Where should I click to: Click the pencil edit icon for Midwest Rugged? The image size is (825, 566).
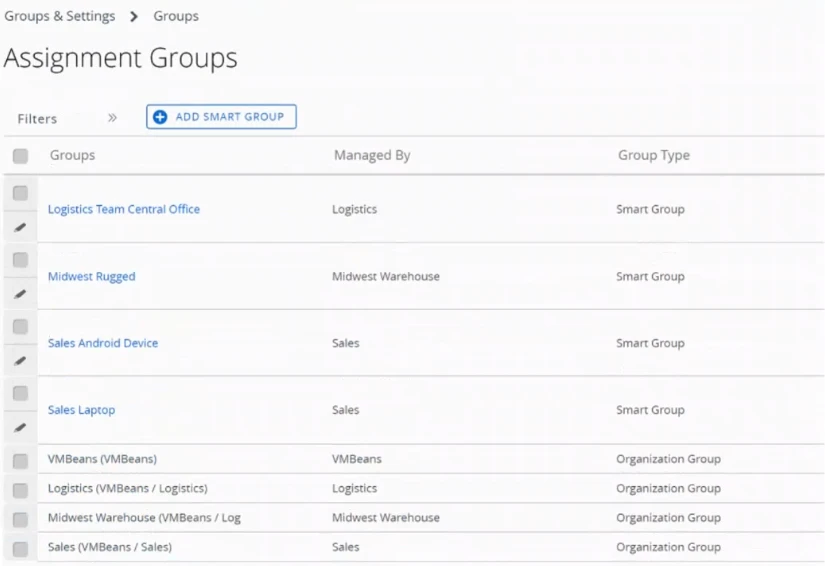point(20,294)
